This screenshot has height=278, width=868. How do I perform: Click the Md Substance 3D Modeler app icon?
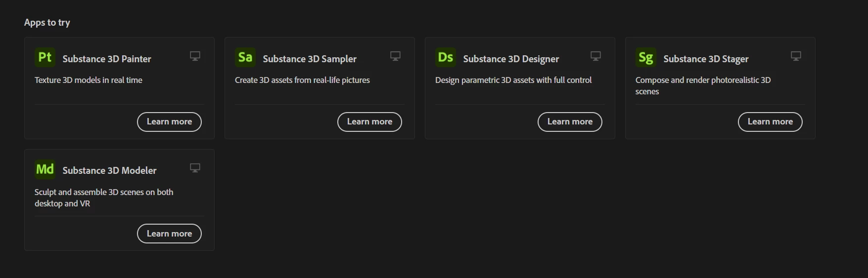45,169
